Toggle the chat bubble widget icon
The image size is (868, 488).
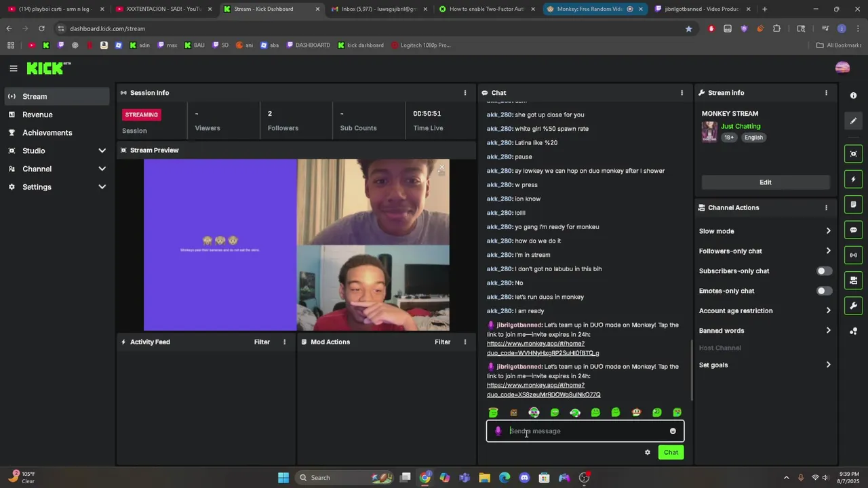pos(854,230)
